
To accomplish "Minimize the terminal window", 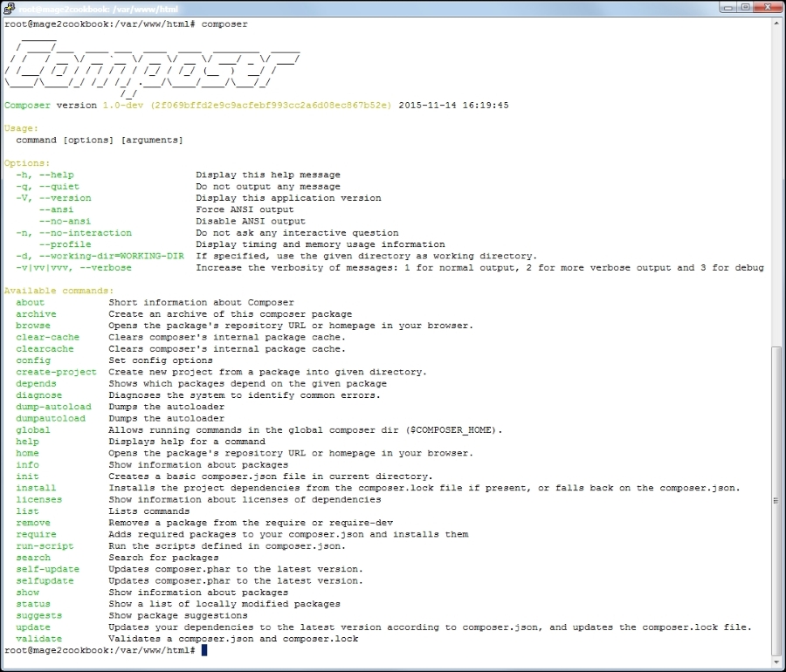I will click(x=727, y=8).
